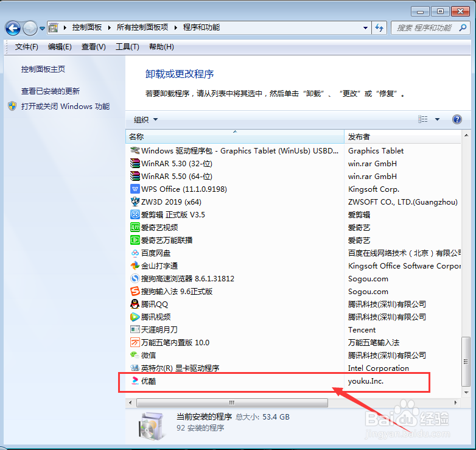Sort by the 发布者 column header
This screenshot has height=450, width=476.
point(402,136)
